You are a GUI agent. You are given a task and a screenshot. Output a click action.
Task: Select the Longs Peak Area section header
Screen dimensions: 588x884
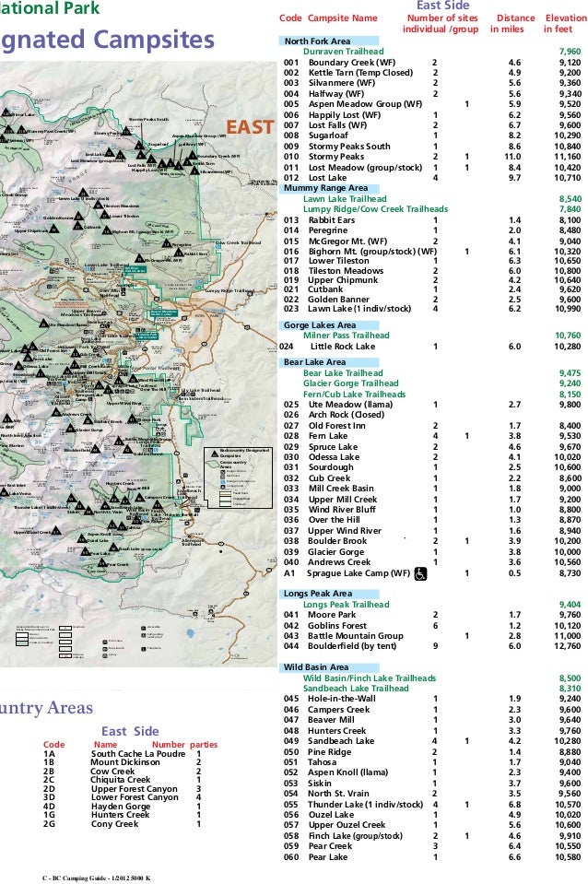tap(328, 594)
